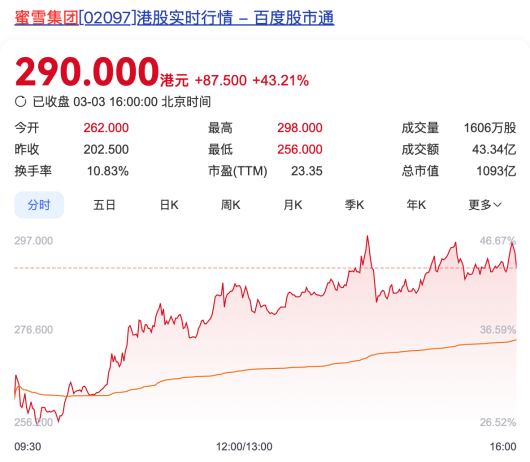The image size is (530, 462).
Task: Select the 分时 chart tab
Action: coord(39,205)
